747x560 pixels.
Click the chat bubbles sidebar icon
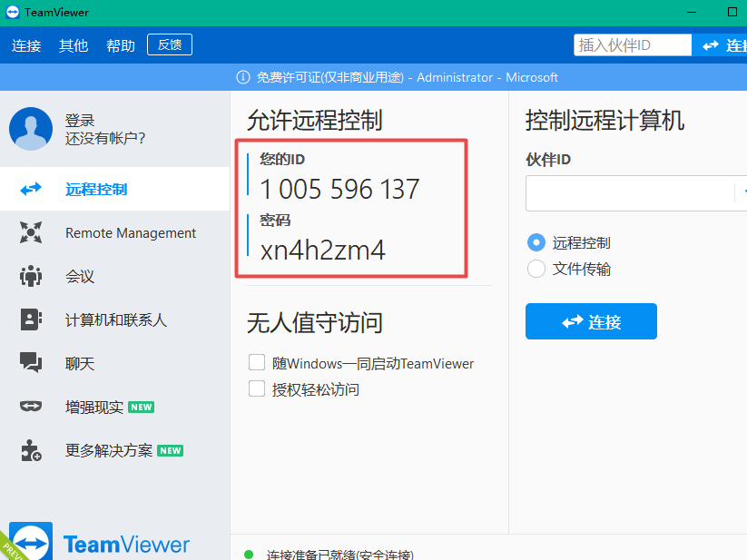coord(31,363)
